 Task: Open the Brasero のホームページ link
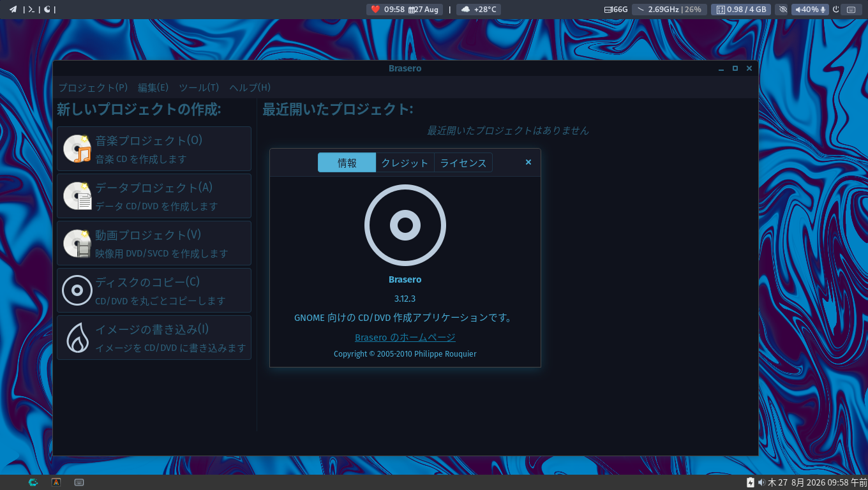(x=405, y=337)
